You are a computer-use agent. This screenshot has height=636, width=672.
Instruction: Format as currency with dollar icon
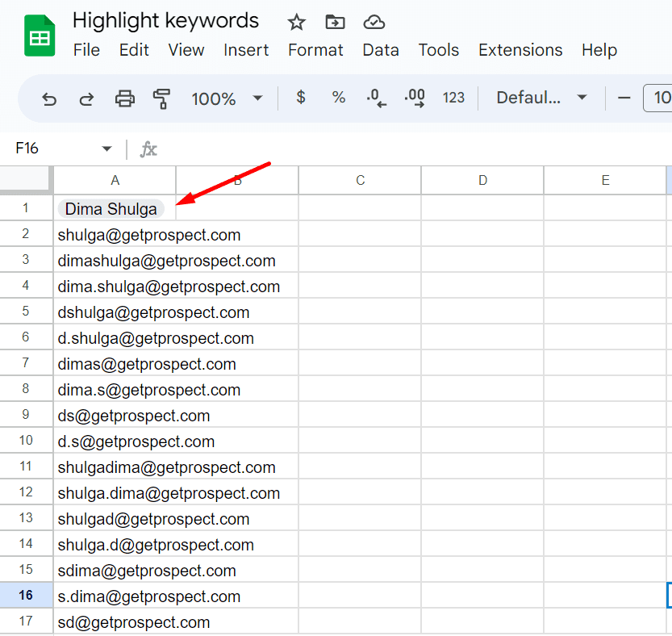click(x=301, y=98)
